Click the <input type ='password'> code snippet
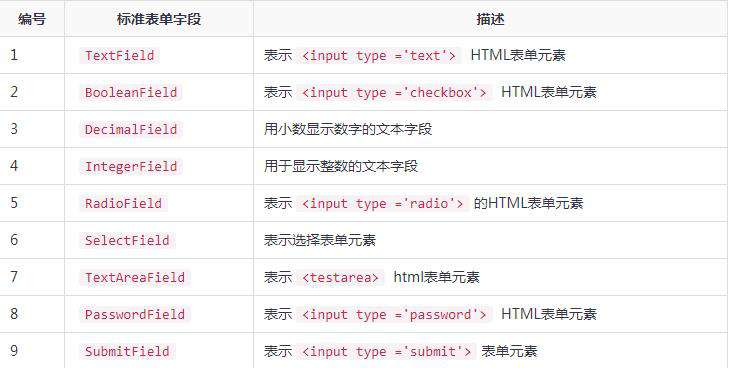 pyautogui.click(x=394, y=315)
